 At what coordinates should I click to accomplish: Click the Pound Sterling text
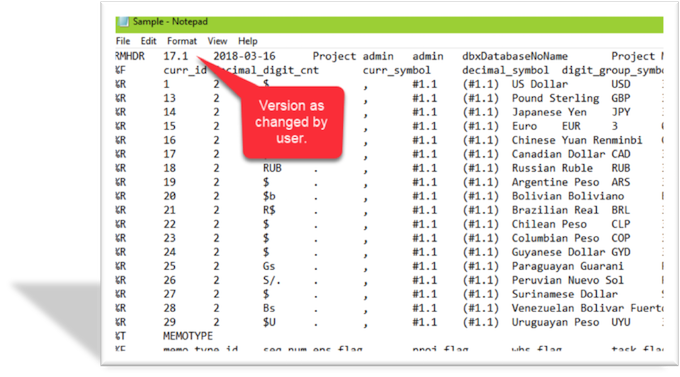pyautogui.click(x=555, y=98)
